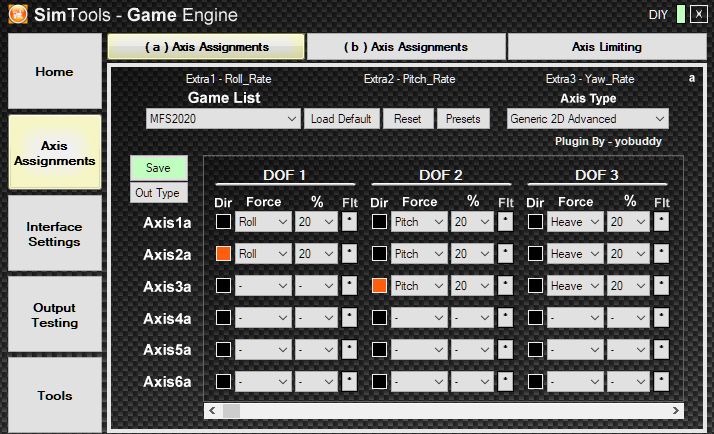Viewport: 714px width, 434px height.
Task: Click the Flt dot button for Axis6a DOF 2
Action: (505, 381)
